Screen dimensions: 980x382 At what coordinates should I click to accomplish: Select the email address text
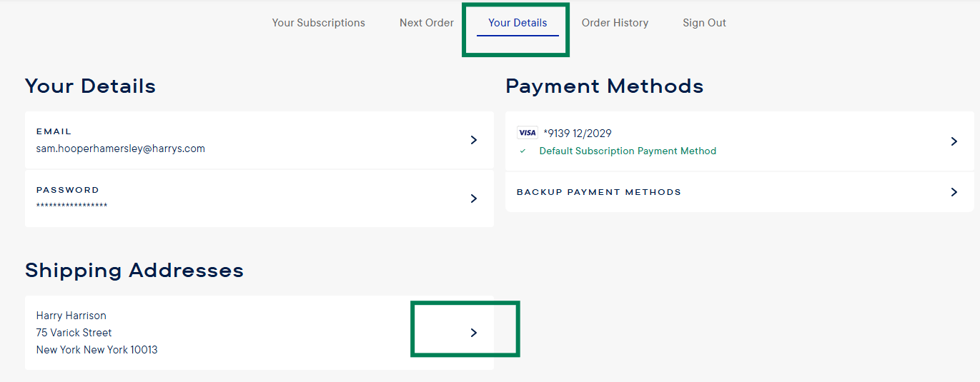[x=121, y=149]
